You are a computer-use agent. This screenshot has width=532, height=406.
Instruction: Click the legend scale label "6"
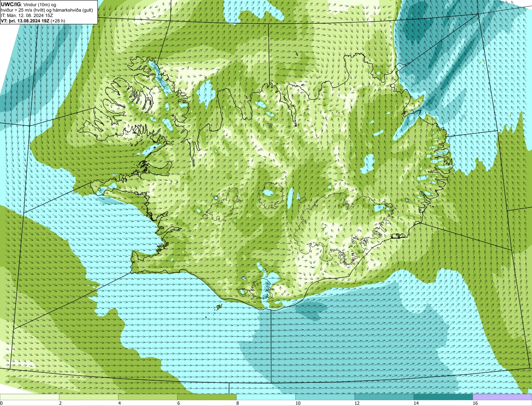[x=178, y=403]
